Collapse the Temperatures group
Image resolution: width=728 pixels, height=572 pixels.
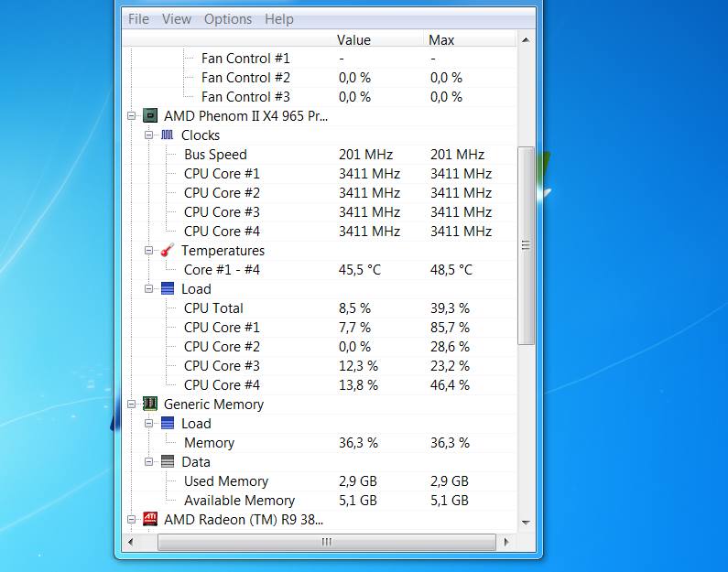pos(148,251)
